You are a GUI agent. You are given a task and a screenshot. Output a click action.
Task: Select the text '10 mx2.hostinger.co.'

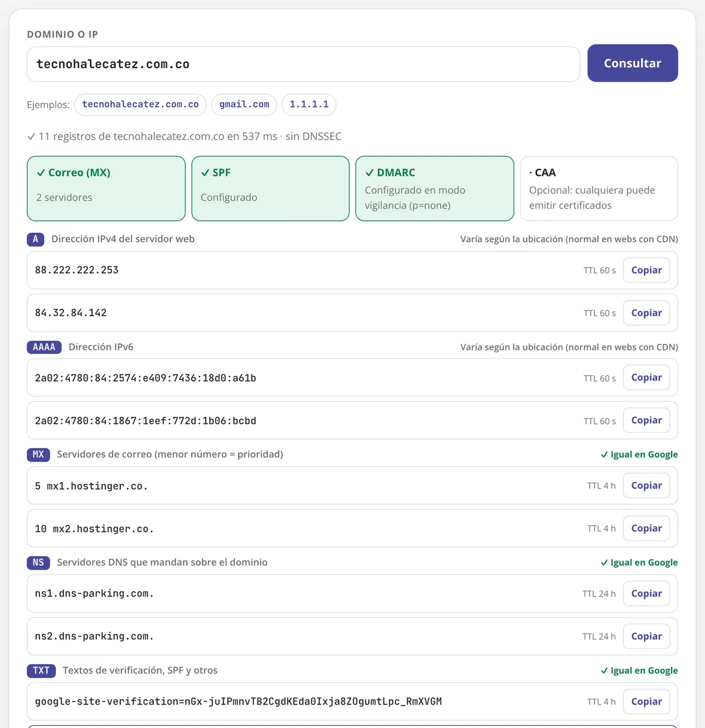tap(94, 529)
